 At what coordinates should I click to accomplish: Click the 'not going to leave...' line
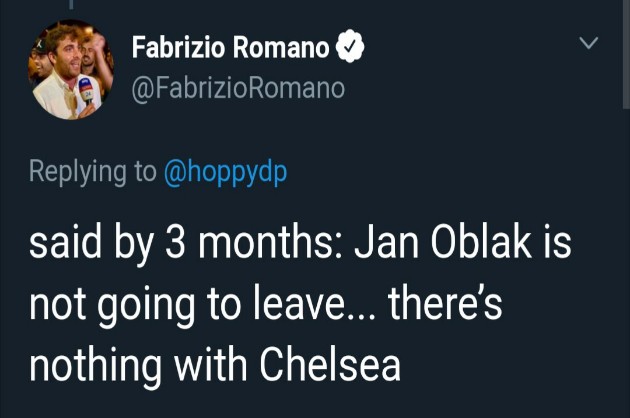coord(200,305)
